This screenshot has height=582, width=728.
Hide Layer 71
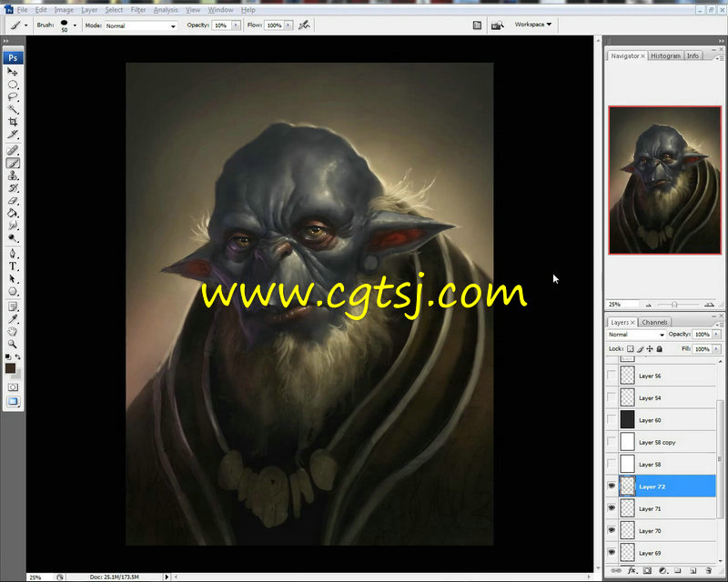pos(612,508)
